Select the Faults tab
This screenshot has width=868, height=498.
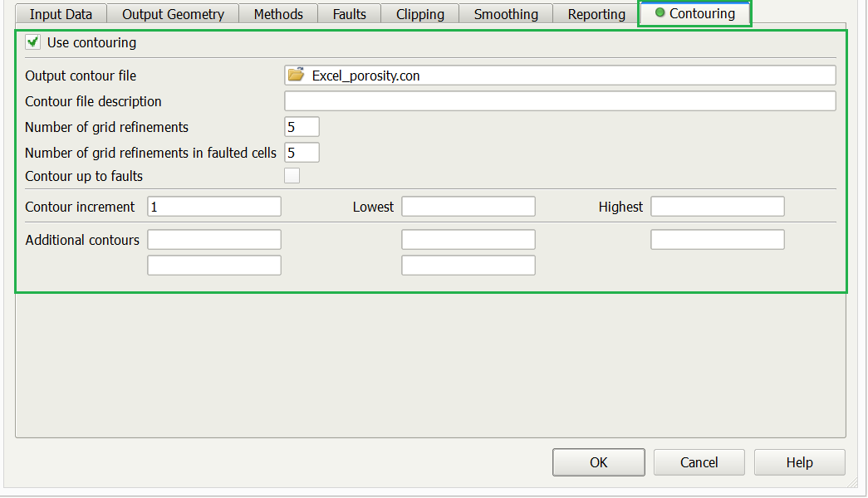(x=349, y=14)
